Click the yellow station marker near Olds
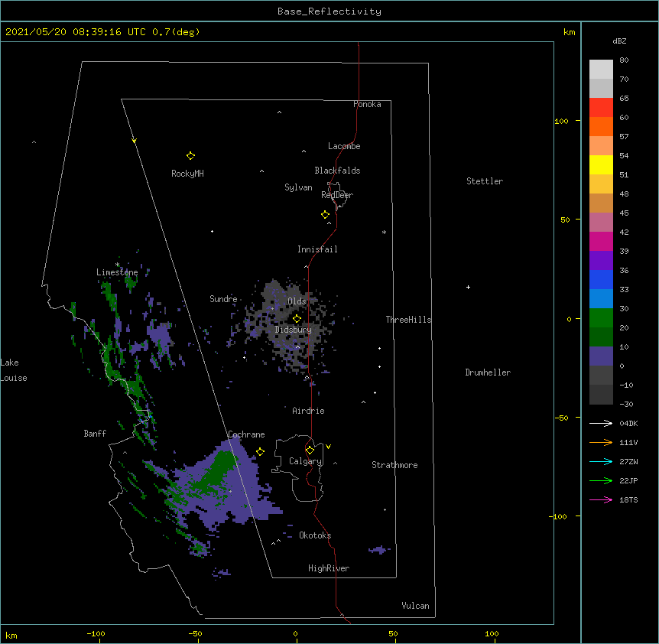Screen dimensions: 659x644 pos(297,319)
